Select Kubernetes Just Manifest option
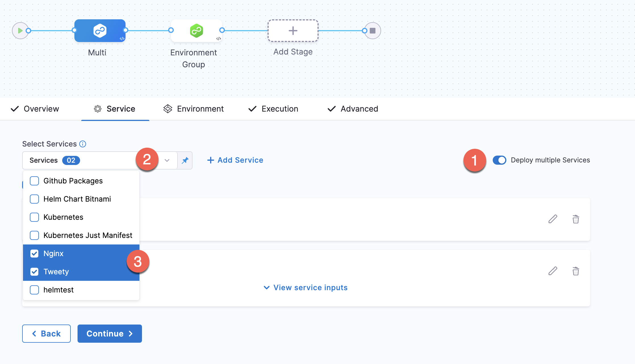 (x=87, y=235)
